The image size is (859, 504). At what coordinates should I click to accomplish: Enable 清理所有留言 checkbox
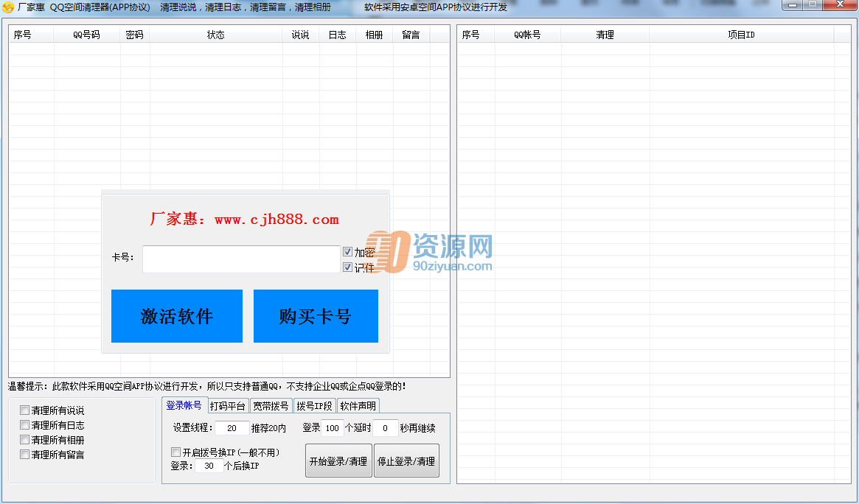click(x=24, y=454)
